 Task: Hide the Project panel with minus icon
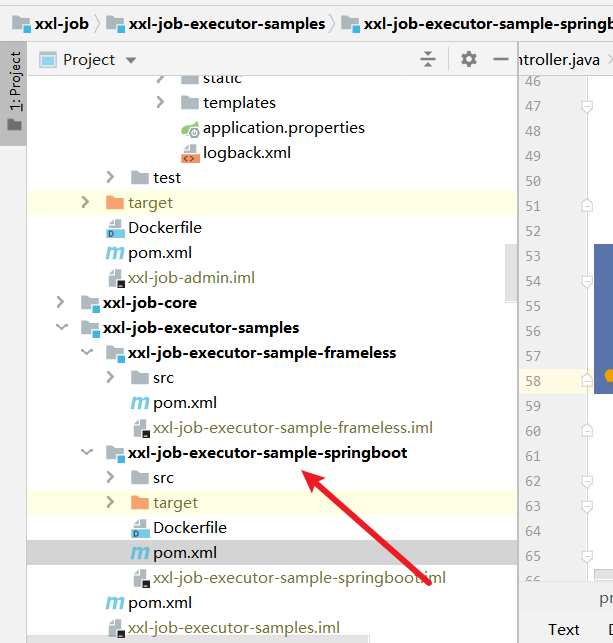[x=501, y=60]
